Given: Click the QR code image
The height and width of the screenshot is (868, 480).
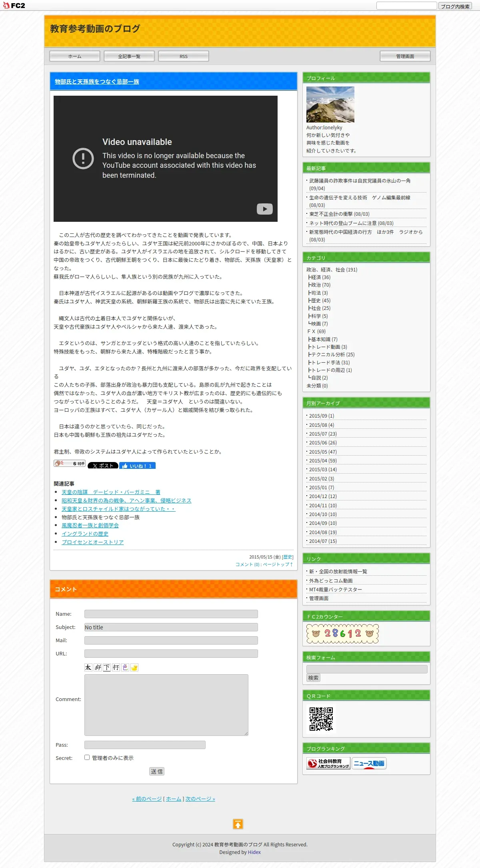Looking at the screenshot, I should click(321, 719).
